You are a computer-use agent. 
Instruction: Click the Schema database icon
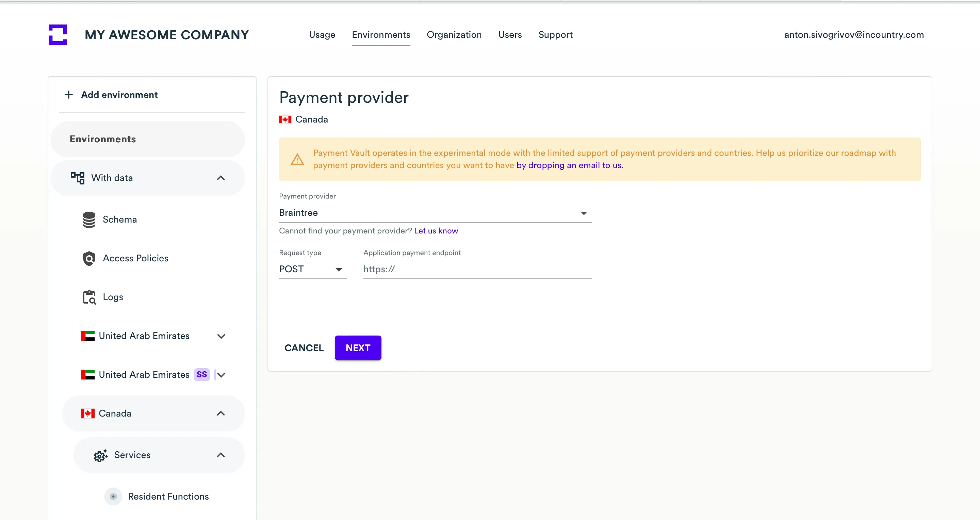(x=89, y=220)
